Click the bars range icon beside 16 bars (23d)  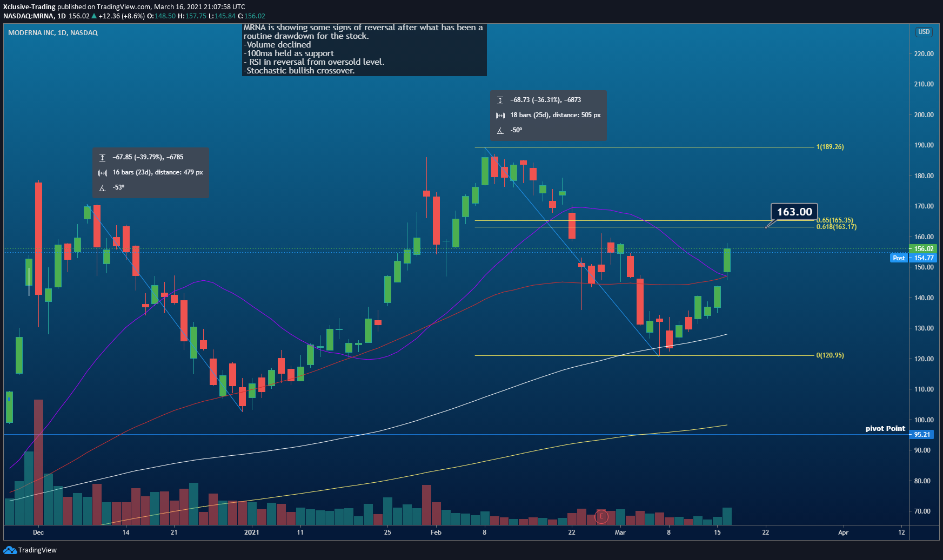pos(102,173)
